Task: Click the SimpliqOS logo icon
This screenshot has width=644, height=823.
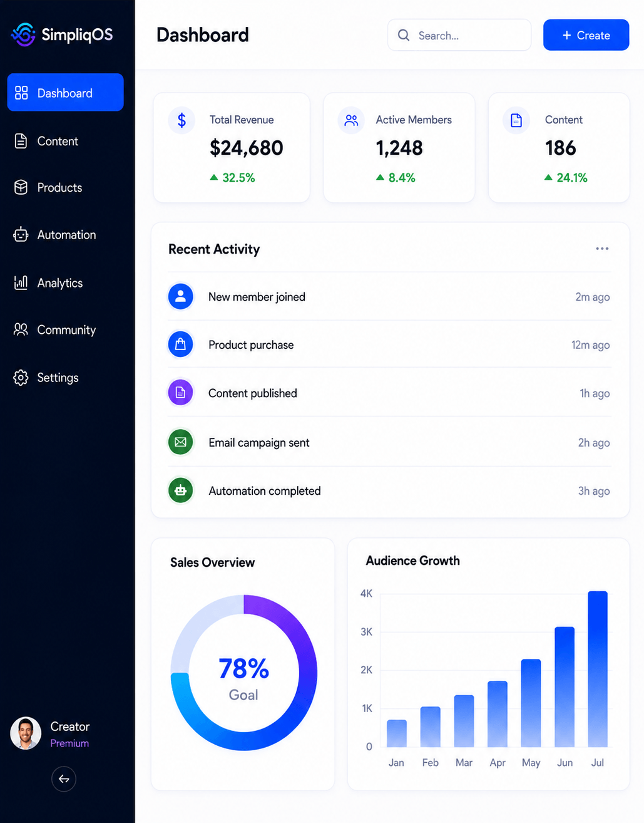Action: point(24,34)
